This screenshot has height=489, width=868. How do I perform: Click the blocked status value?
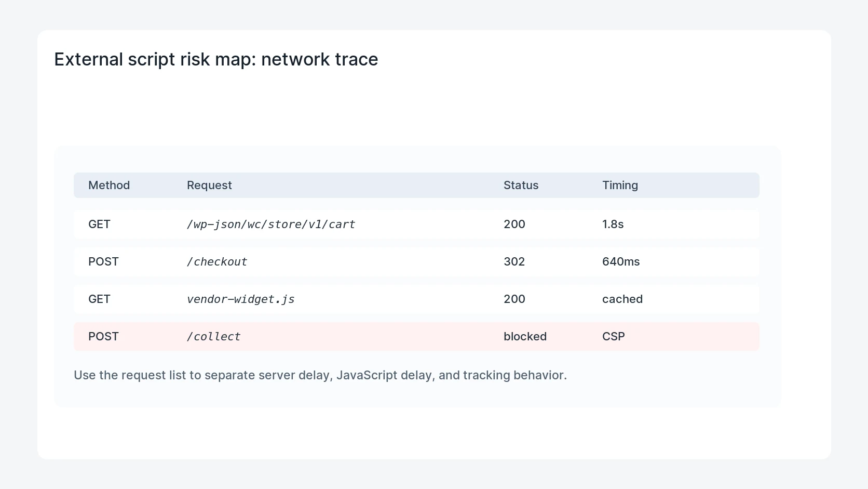pos(525,336)
